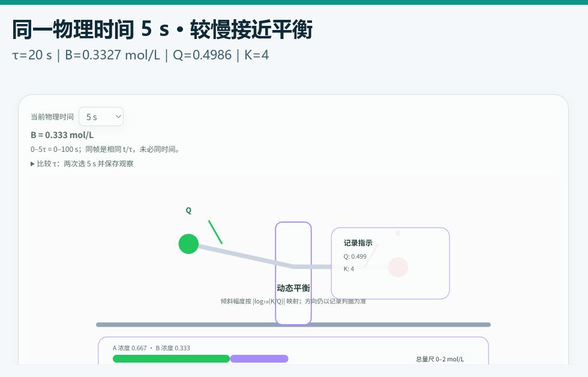This screenshot has width=588, height=377.
Task: Click the faded K ball on the balance
Action: (398, 267)
